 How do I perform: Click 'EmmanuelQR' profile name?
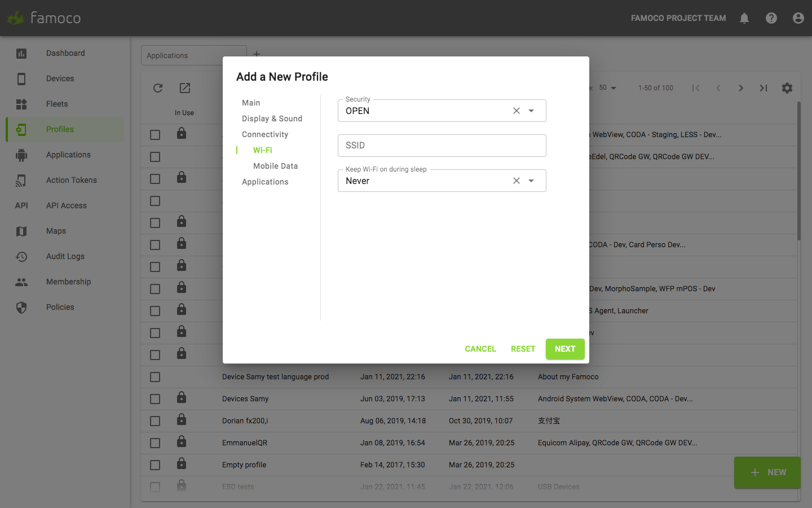(245, 443)
